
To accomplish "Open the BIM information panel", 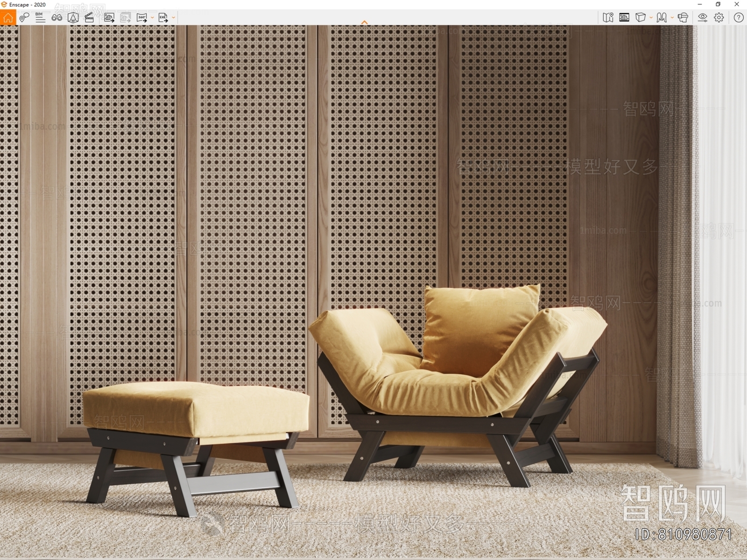I will point(40,18).
